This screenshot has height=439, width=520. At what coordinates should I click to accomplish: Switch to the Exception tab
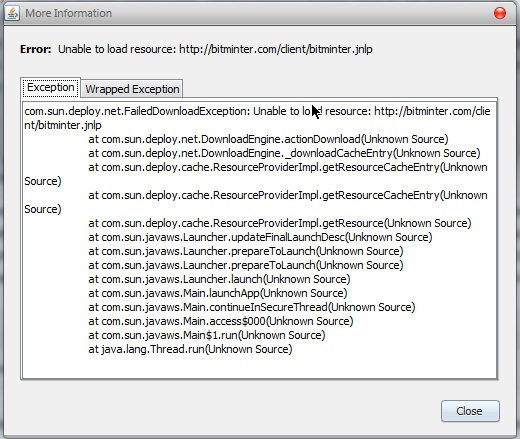pyautogui.click(x=51, y=88)
